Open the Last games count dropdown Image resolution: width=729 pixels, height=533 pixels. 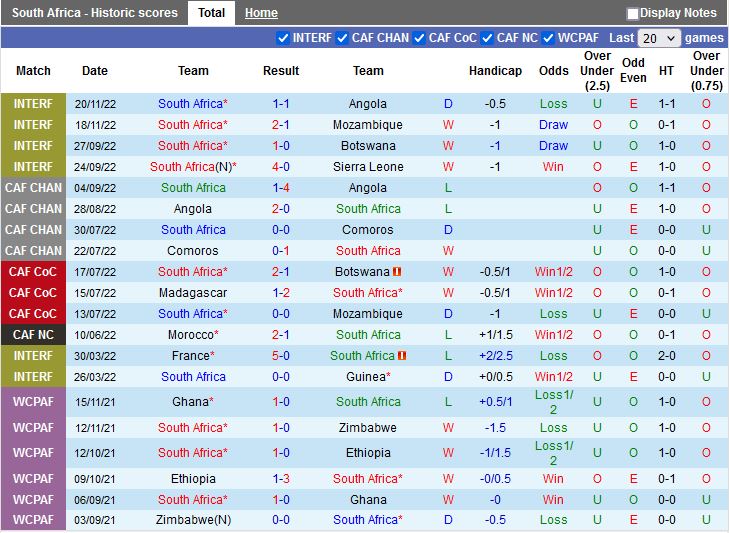coord(659,38)
